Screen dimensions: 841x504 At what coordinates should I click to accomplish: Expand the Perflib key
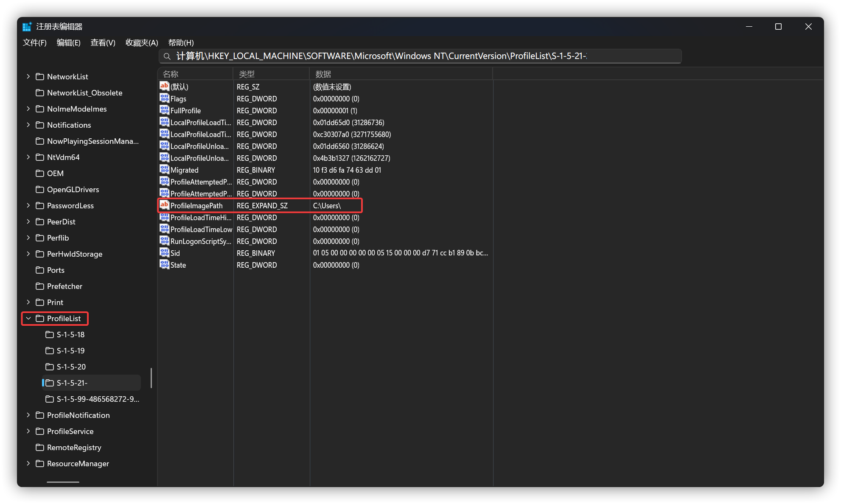point(28,238)
